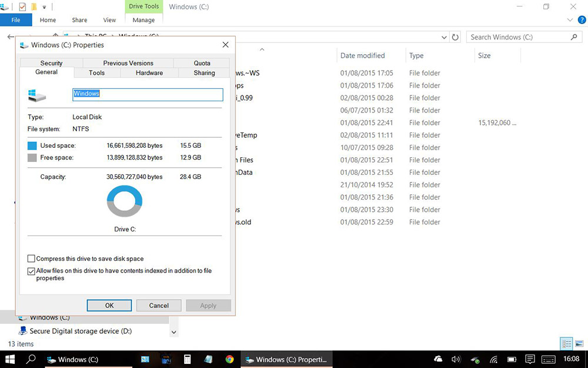Open Calculator from the taskbar

[x=187, y=359]
